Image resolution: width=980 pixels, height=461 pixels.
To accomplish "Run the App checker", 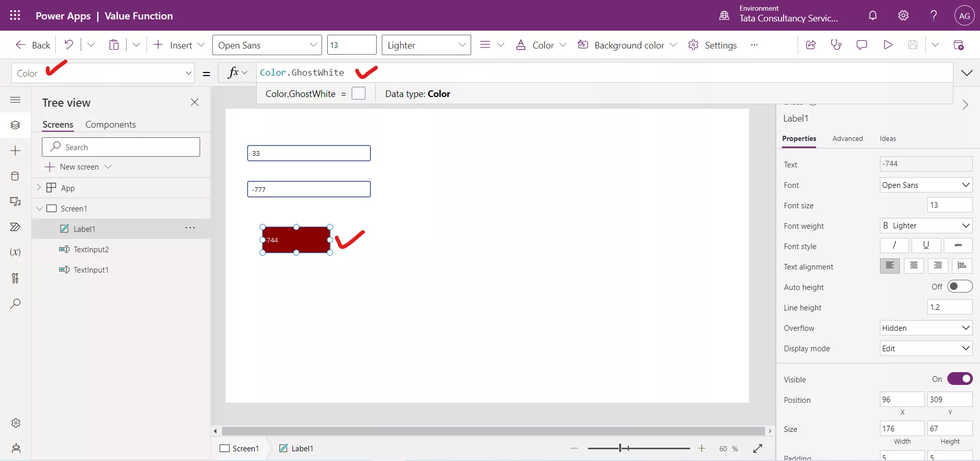I will (x=836, y=44).
